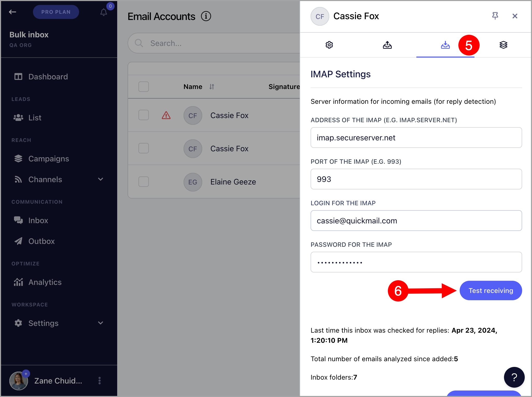Click the Dashboard icon
This screenshot has width=532, height=397.
coord(18,77)
